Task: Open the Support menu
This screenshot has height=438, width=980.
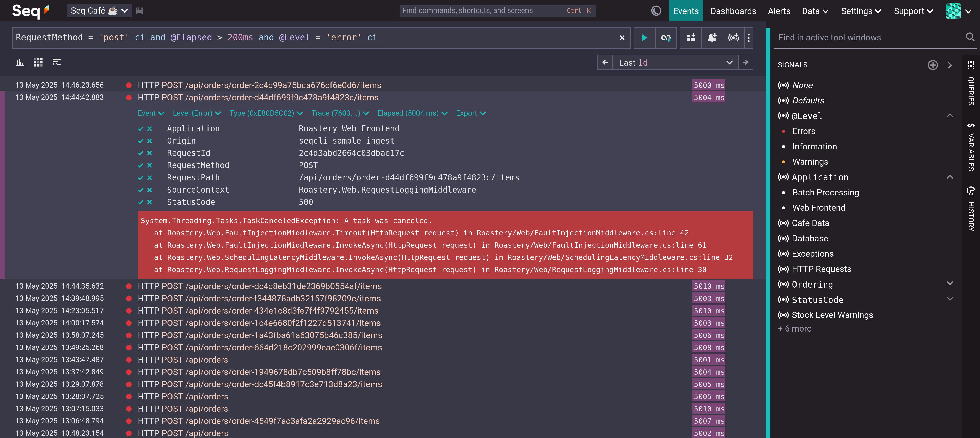Action: [x=913, y=11]
